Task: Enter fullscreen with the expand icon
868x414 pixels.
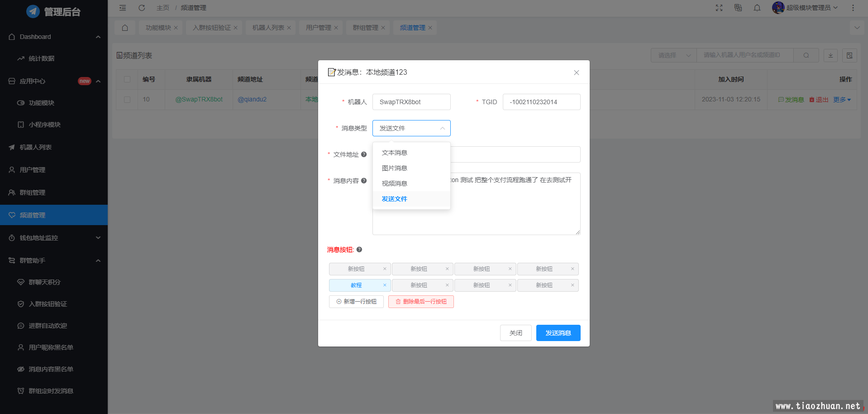Action: pyautogui.click(x=719, y=8)
